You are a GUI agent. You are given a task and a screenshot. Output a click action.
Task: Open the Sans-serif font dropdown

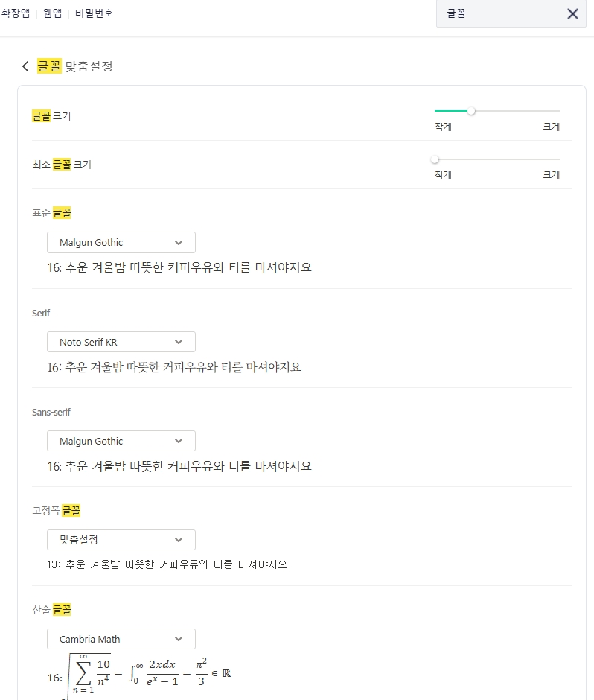point(121,441)
